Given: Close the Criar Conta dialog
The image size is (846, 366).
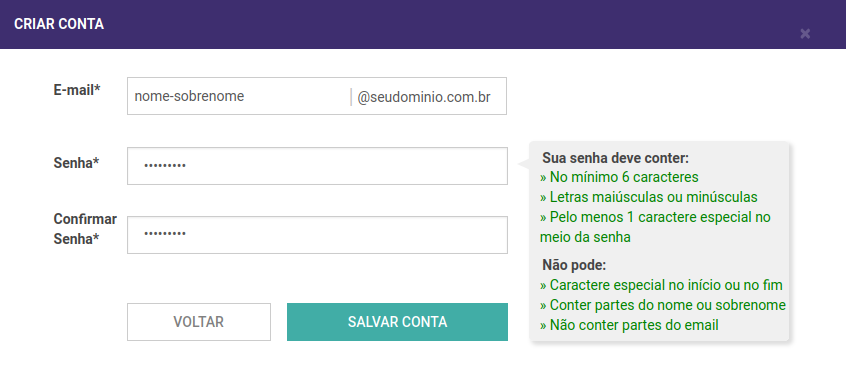Looking at the screenshot, I should [x=805, y=33].
